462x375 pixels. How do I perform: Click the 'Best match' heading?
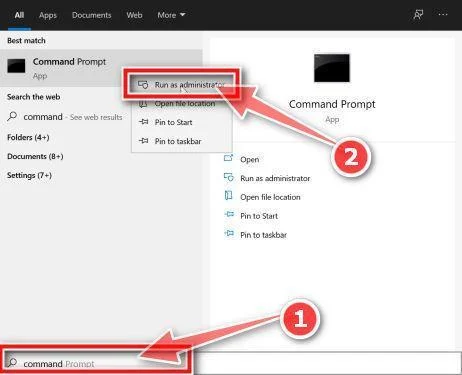click(x=26, y=41)
